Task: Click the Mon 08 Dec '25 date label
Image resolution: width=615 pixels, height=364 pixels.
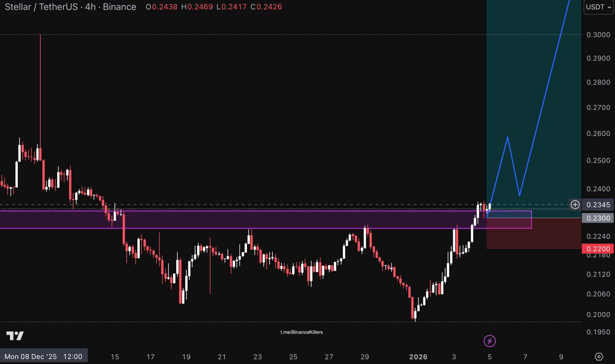Action: click(x=43, y=356)
